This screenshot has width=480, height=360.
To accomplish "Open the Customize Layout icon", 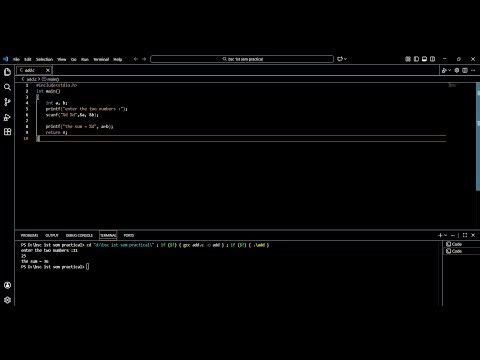I will [x=408, y=59].
